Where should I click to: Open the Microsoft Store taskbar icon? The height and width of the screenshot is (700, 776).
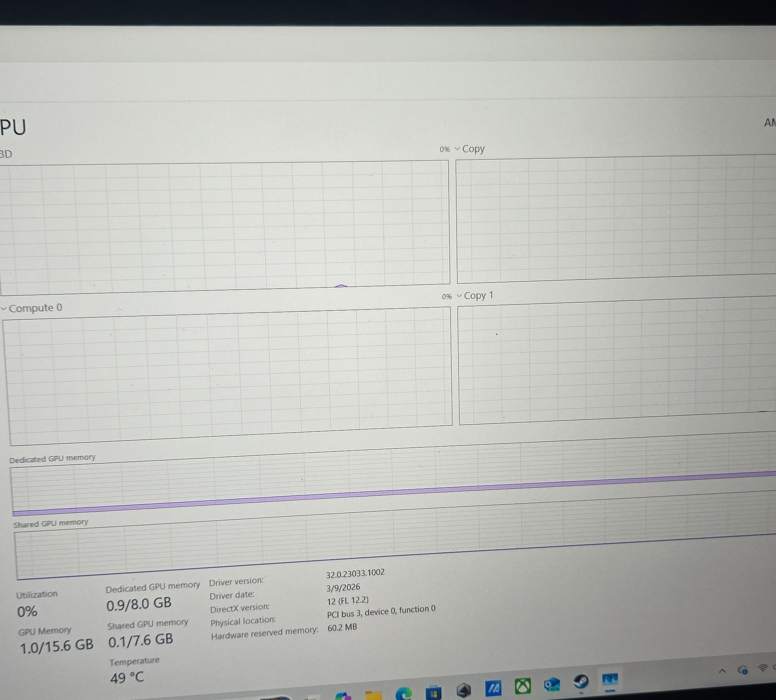pyautogui.click(x=433, y=692)
